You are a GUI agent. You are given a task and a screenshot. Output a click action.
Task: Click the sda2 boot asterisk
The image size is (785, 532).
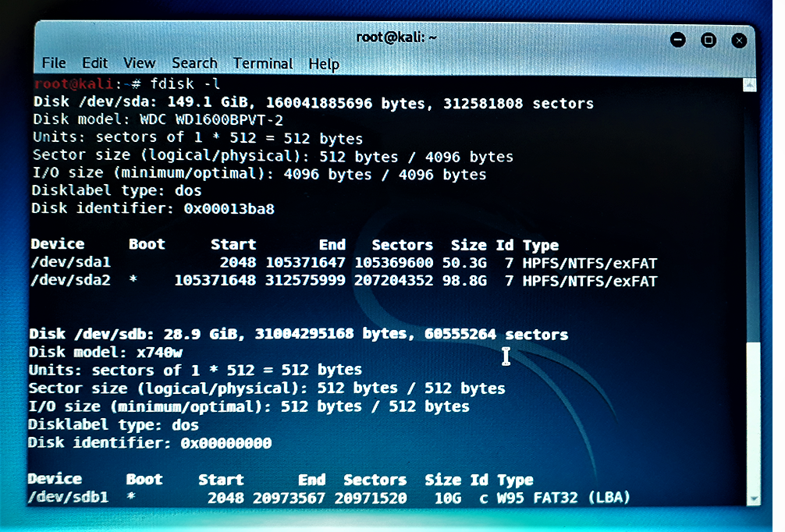click(133, 278)
